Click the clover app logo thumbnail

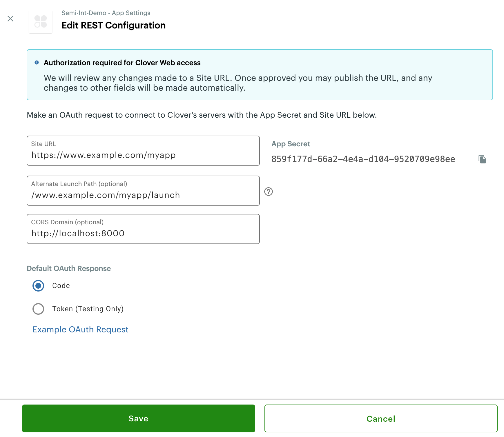coord(41,22)
